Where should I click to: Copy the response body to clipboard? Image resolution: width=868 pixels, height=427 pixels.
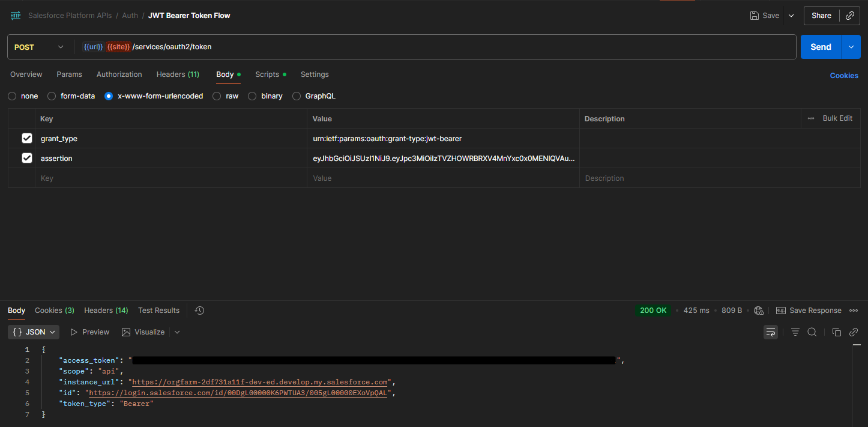(837, 332)
